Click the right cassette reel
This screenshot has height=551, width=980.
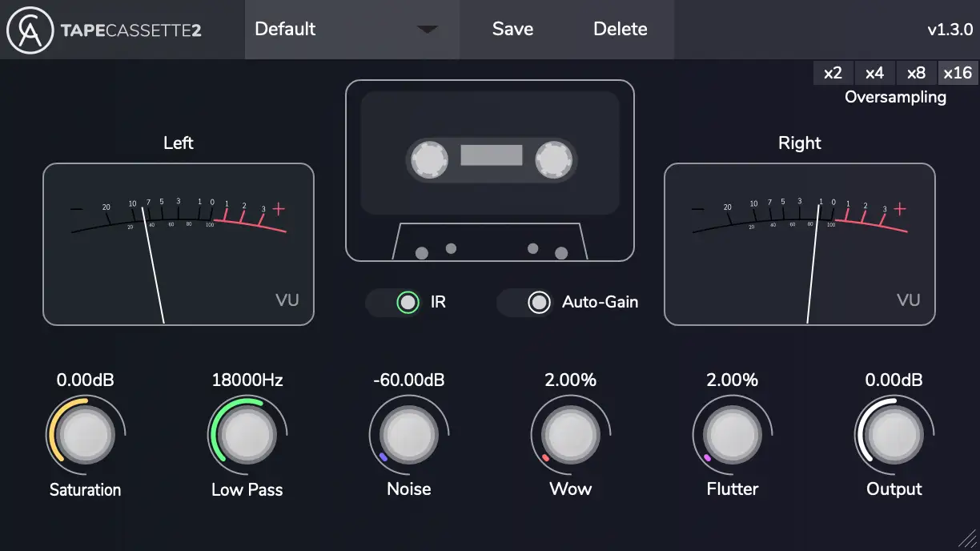click(553, 161)
